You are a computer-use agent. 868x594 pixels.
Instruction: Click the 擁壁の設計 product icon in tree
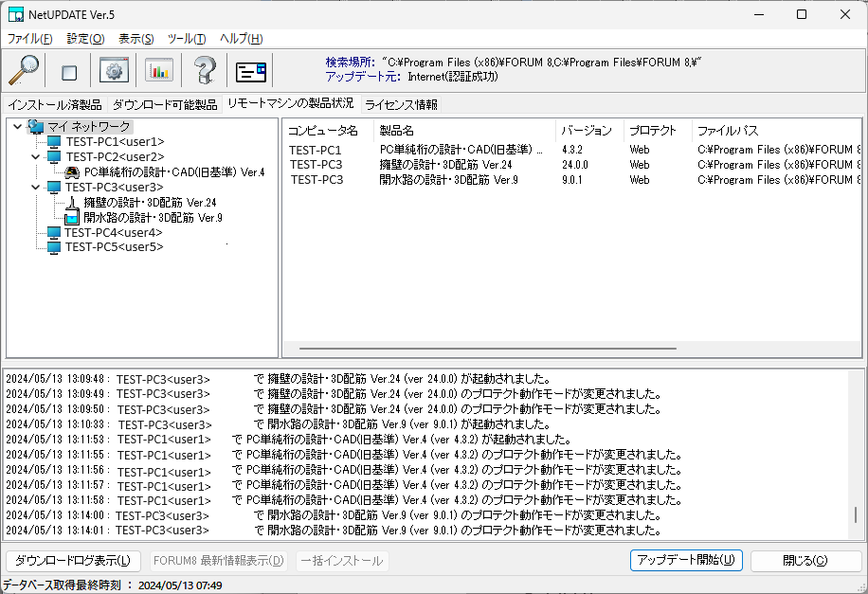tap(72, 203)
